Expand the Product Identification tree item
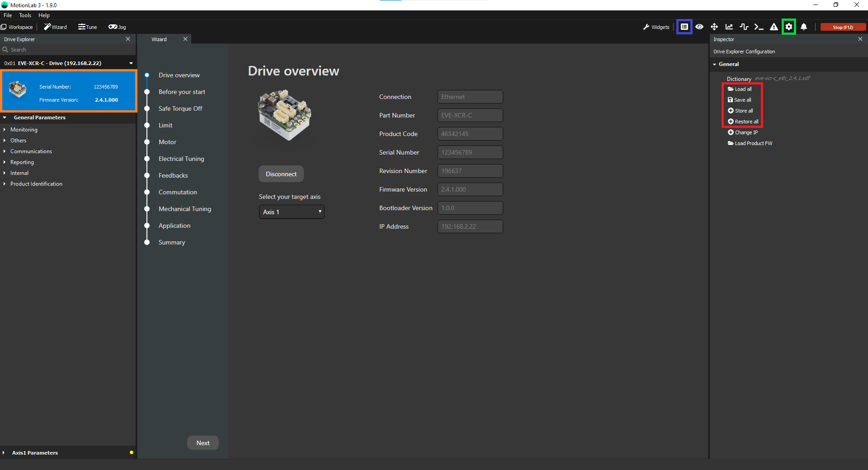 pyautogui.click(x=5, y=184)
